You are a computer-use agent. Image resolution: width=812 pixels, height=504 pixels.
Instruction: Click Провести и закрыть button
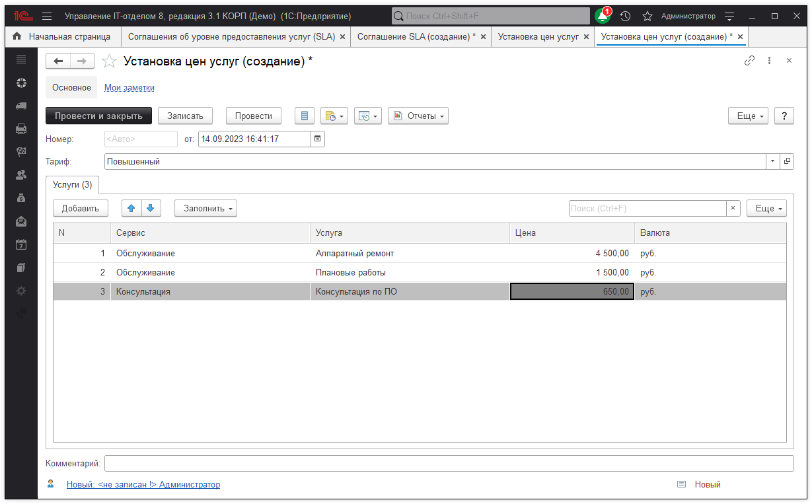pos(98,116)
